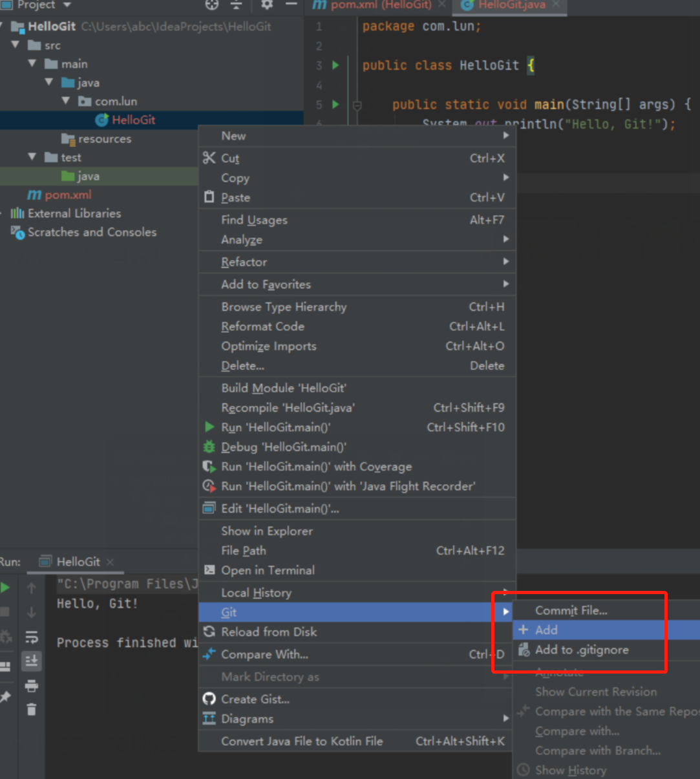Screen dimensions: 700x779
Task: Click the print icon in Run panel
Action: point(32,686)
